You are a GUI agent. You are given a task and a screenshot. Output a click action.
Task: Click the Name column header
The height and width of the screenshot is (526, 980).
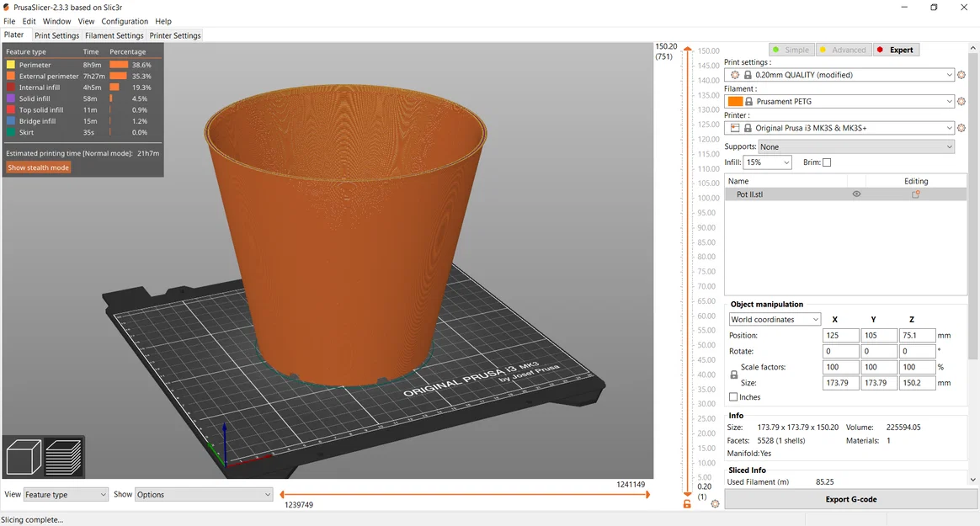coord(786,181)
